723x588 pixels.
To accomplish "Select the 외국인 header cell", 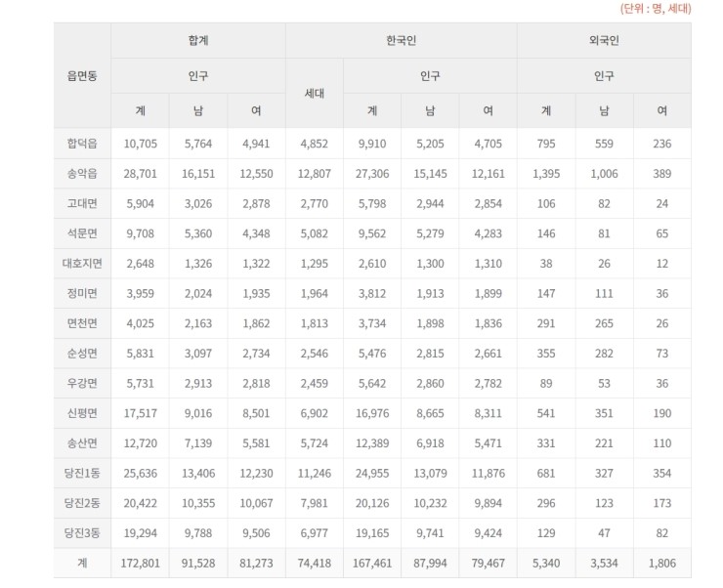I will [604, 41].
